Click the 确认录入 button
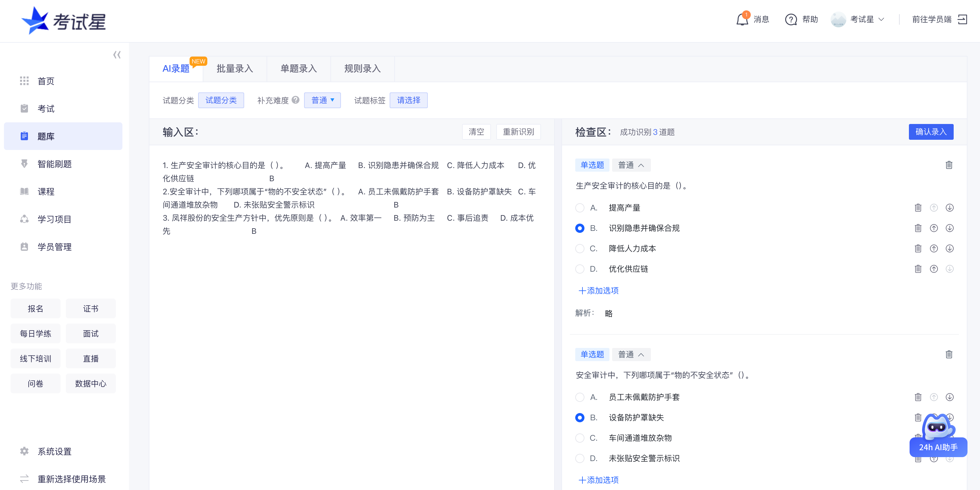This screenshot has height=490, width=980. pos(931,132)
